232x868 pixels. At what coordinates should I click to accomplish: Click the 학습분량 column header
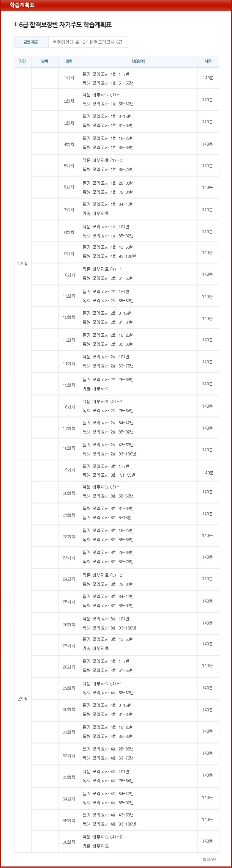click(138, 61)
